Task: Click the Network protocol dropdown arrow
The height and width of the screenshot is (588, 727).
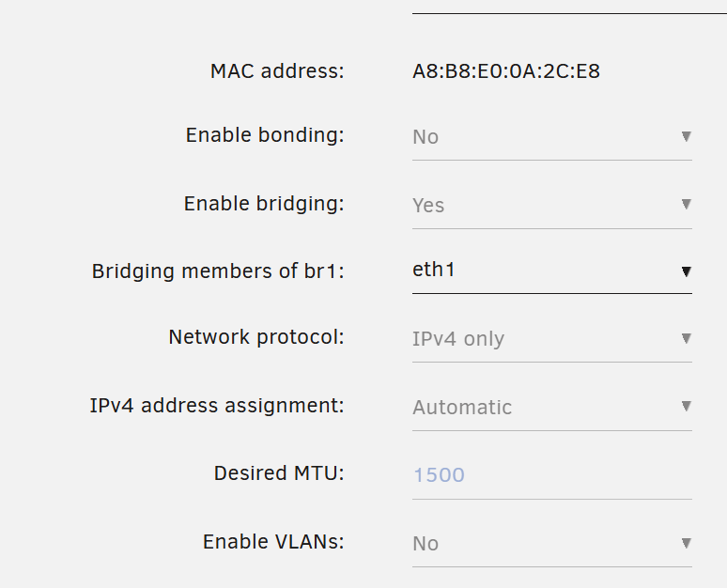Action: tap(687, 338)
